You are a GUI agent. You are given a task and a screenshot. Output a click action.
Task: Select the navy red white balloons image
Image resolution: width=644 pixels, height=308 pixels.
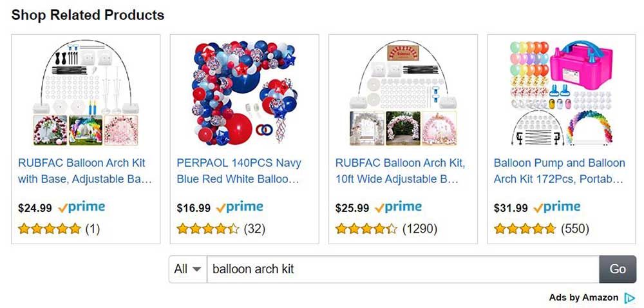pos(244,94)
